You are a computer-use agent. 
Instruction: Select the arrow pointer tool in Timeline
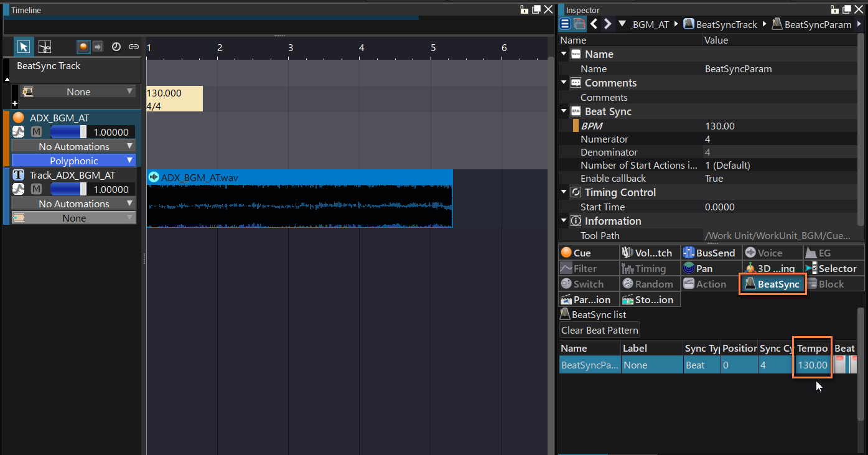tap(24, 47)
